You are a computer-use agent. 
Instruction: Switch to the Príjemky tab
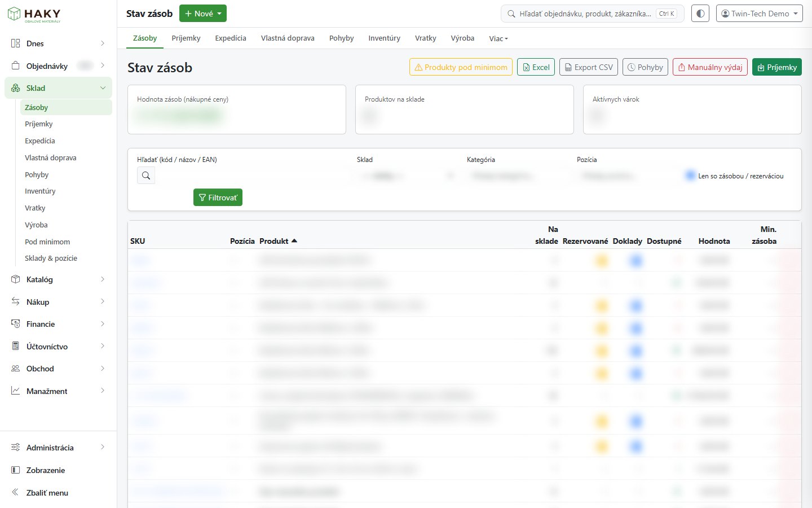tap(186, 38)
